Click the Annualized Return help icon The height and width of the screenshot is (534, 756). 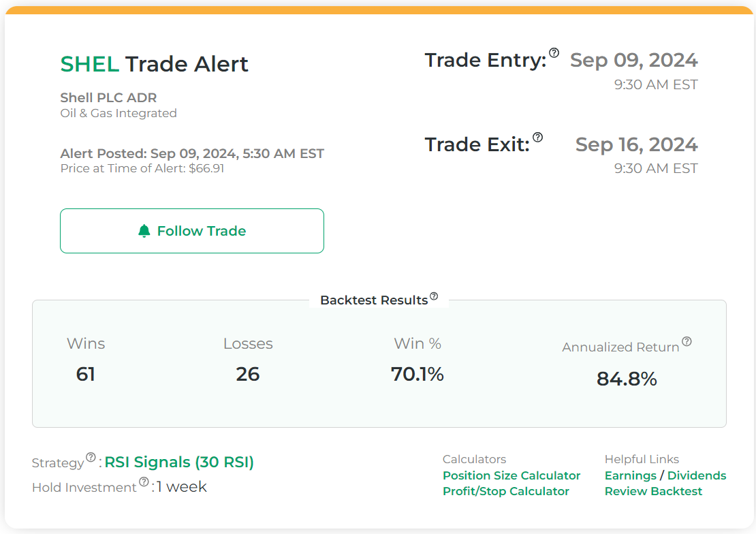click(x=687, y=342)
